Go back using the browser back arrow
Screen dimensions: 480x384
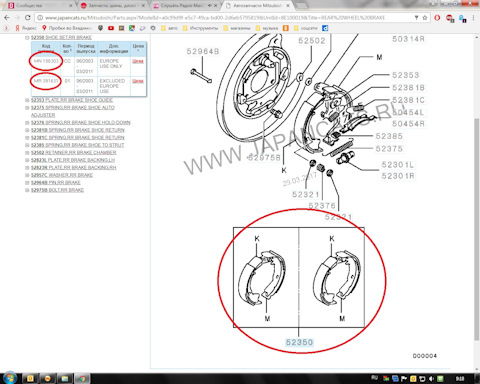point(7,18)
